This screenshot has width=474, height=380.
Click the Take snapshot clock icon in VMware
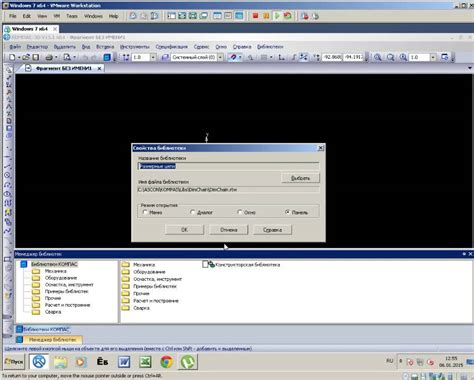133,16
